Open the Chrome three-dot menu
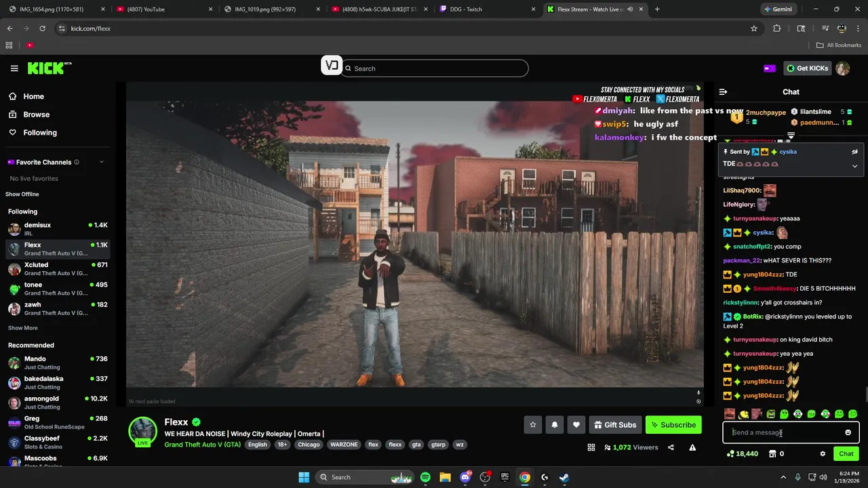The image size is (868, 488). point(858,28)
